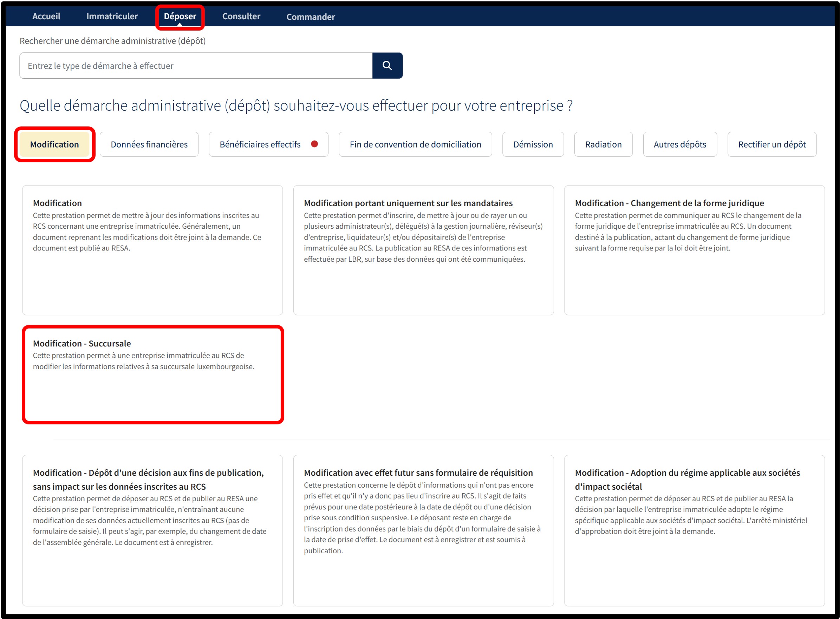This screenshot has height=619, width=840.
Task: Open the Radiation category tab
Action: click(x=603, y=144)
